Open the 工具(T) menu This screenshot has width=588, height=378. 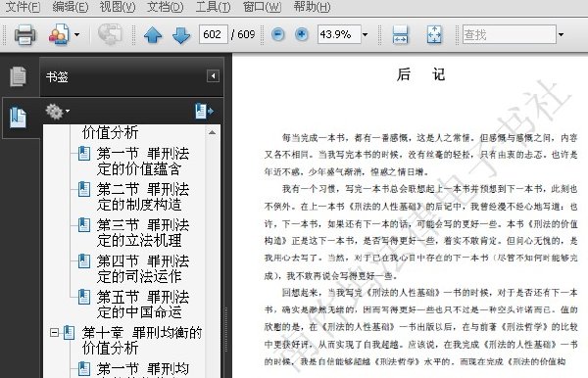(x=213, y=7)
